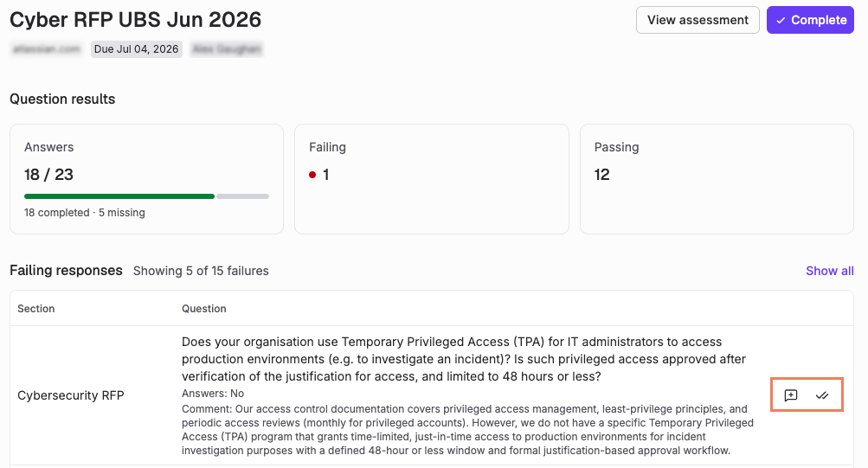The width and height of the screenshot is (868, 468).
Task: Click the page title Cyber RFP UBS Jun 2026
Action: click(136, 20)
